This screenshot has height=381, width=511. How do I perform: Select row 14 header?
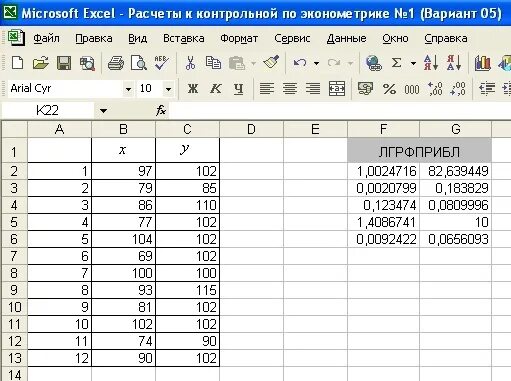pyautogui.click(x=14, y=374)
